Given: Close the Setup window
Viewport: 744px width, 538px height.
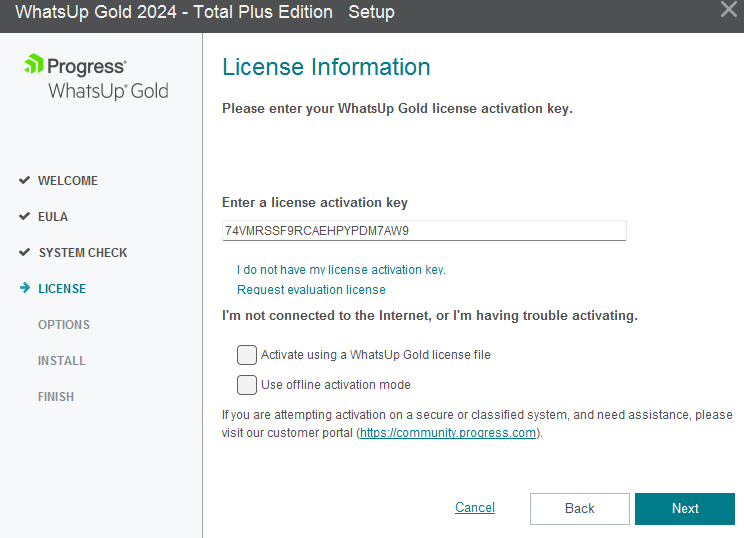Looking at the screenshot, I should coord(728,10).
